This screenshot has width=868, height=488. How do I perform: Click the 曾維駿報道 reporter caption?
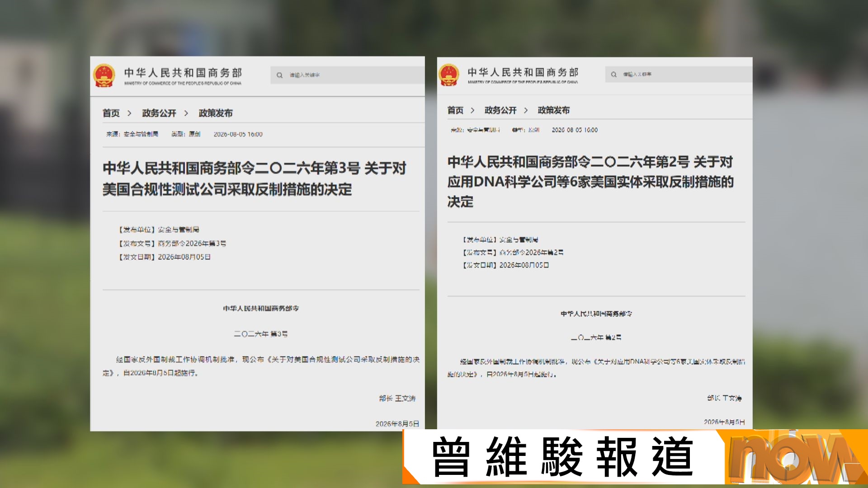click(562, 457)
